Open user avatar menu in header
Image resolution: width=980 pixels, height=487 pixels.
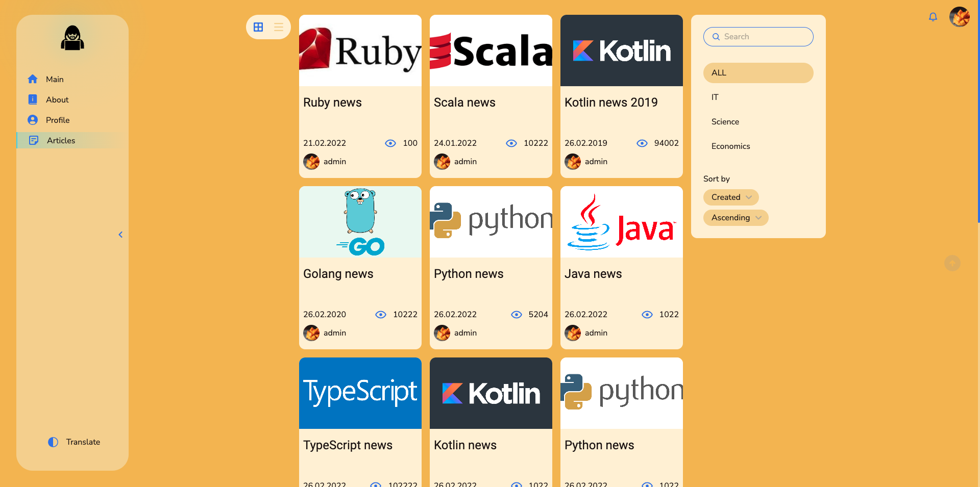click(960, 17)
